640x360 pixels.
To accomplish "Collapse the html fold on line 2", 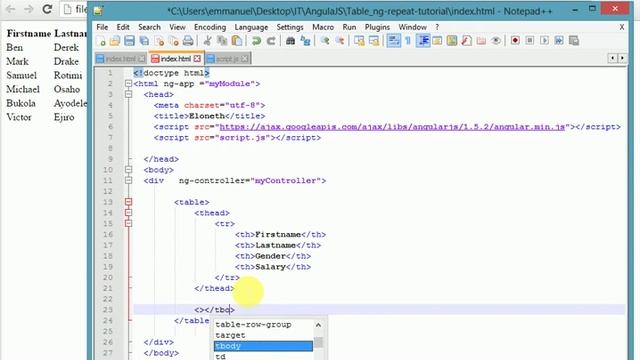I will point(129,84).
